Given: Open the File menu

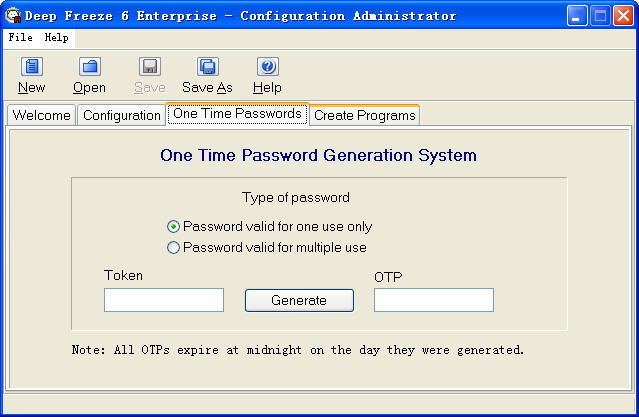Looking at the screenshot, I should (20, 37).
